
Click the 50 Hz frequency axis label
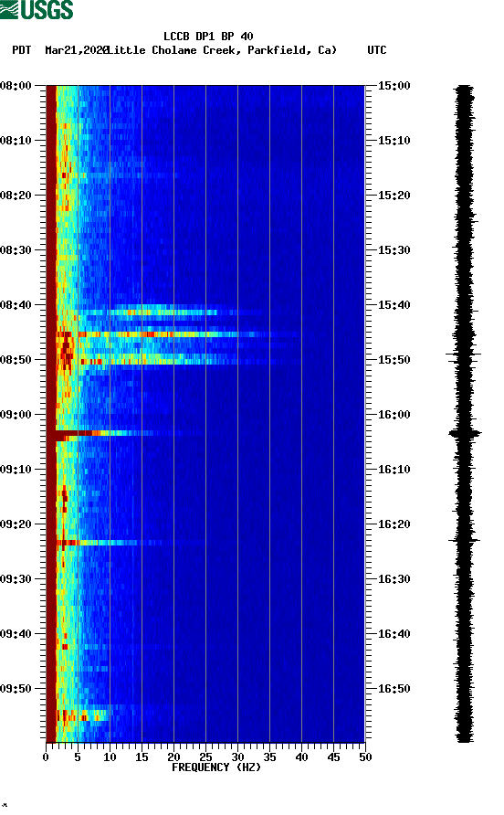coord(365,757)
